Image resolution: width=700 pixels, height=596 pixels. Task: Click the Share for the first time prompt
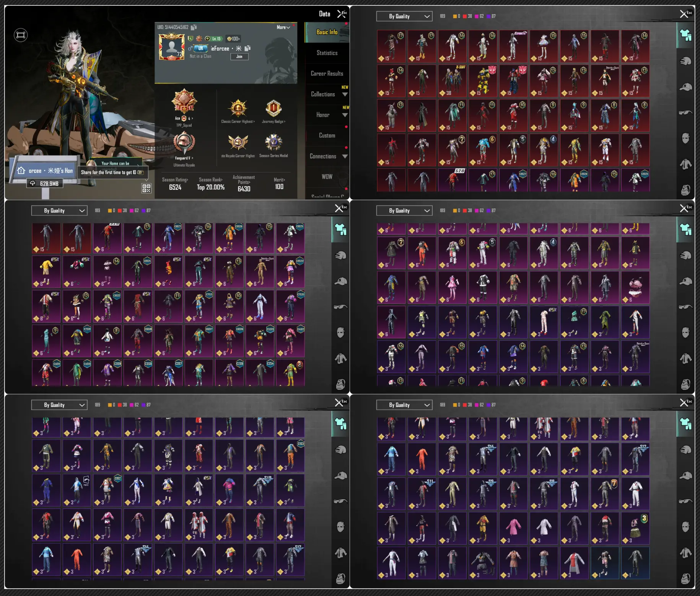tap(112, 172)
